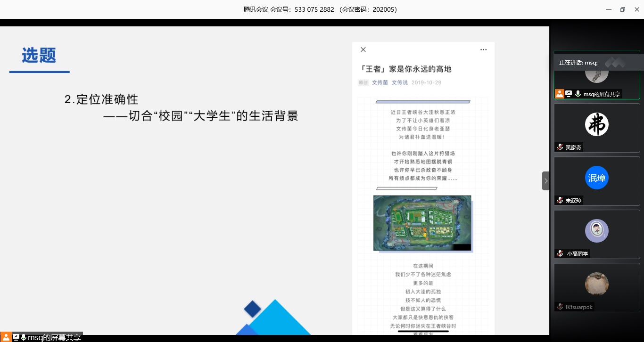Click the muted microphone icon beside IKtsuarpok
The width and height of the screenshot is (644, 342).
(560, 307)
